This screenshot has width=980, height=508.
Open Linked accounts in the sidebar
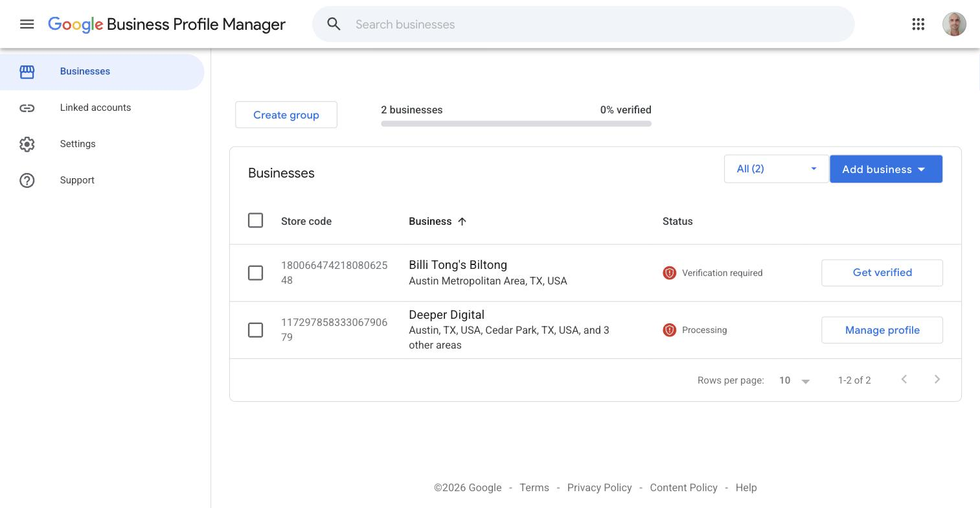[x=102, y=108]
